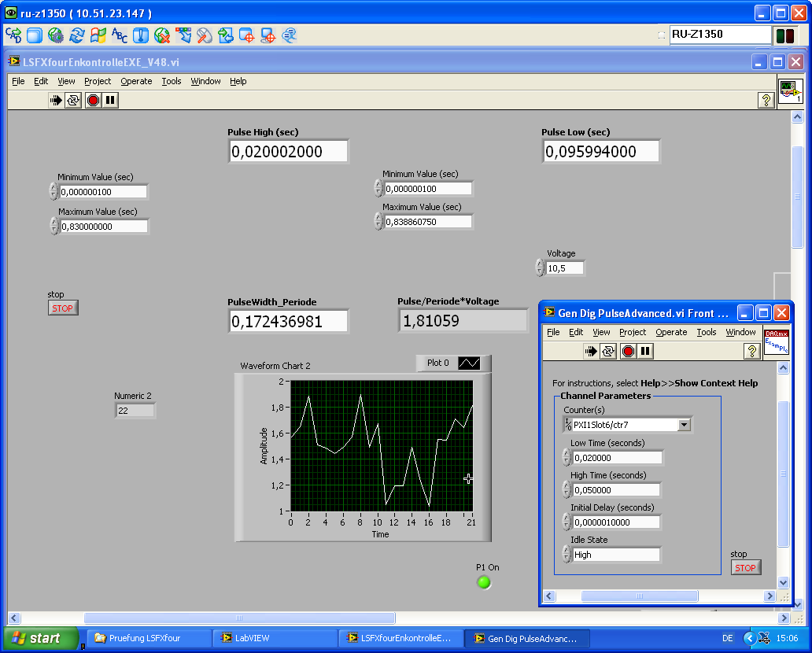Click Run Continuously in main VI toolbar
The image size is (812, 653).
click(x=73, y=100)
